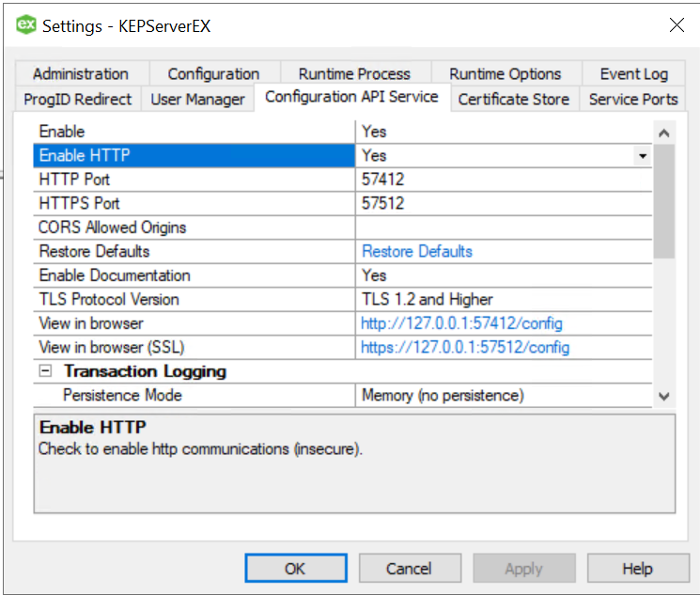Select the View in browser label
Screen dimensions: 700x595
click(91, 323)
